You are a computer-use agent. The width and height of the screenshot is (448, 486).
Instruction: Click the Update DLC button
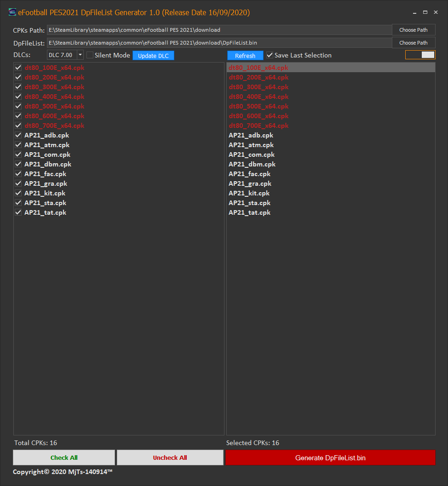pos(153,56)
